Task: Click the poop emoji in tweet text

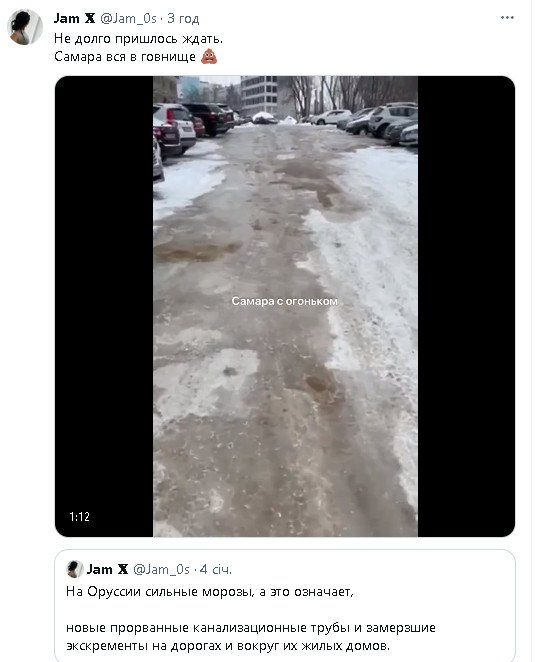Action: pos(209,56)
